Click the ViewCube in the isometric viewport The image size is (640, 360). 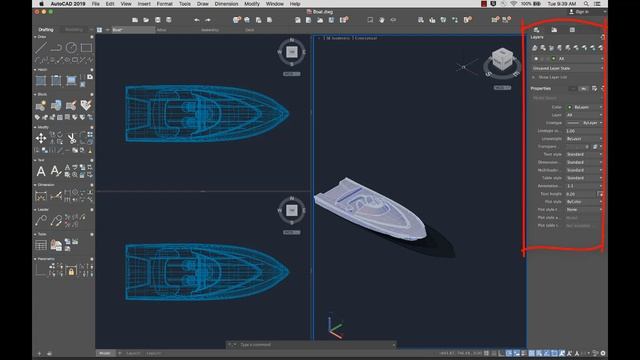coord(502,59)
